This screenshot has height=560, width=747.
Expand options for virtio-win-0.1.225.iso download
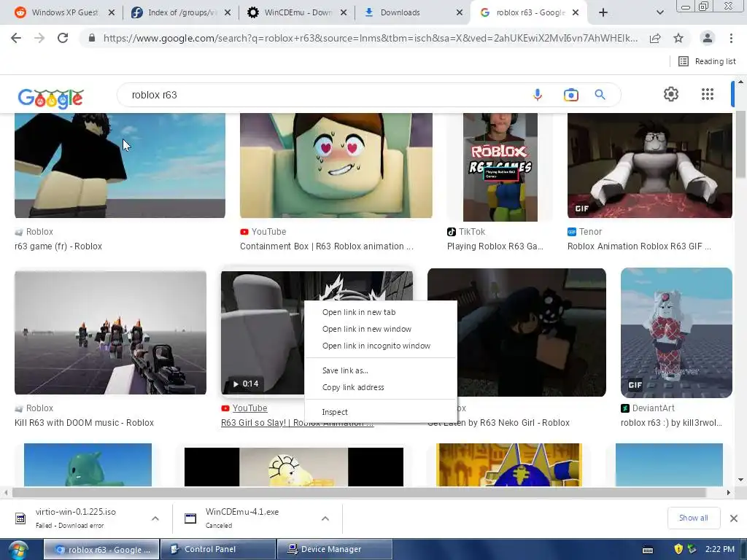[155, 518]
